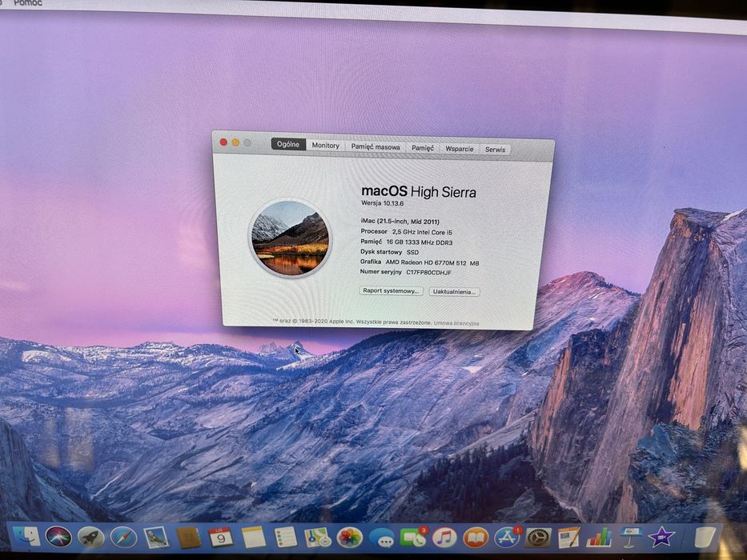Click Raport systemowy button
Screen dimensions: 747x560
pyautogui.click(x=391, y=290)
